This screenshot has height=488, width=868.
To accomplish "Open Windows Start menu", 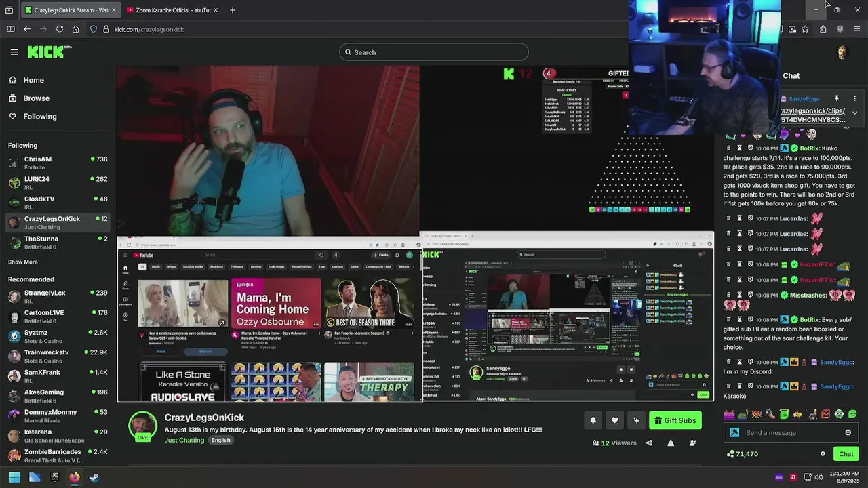I will 14,477.
